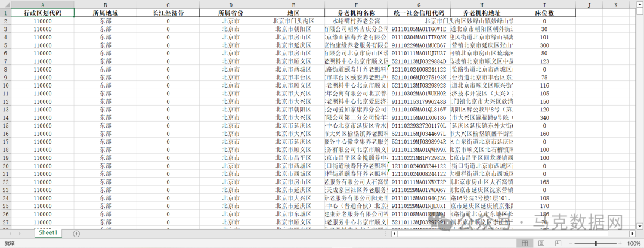The width and height of the screenshot is (644, 248).
Task: Select column D header
Action: pyautogui.click(x=231, y=5)
